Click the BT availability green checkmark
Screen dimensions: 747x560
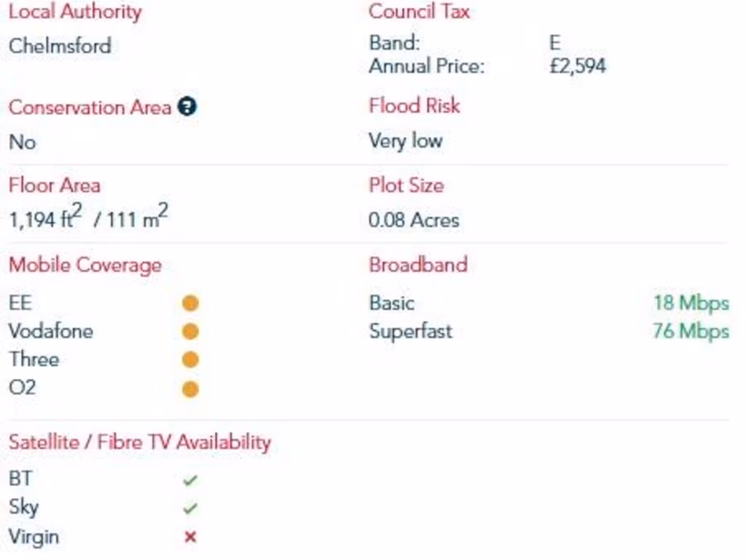tap(190, 481)
